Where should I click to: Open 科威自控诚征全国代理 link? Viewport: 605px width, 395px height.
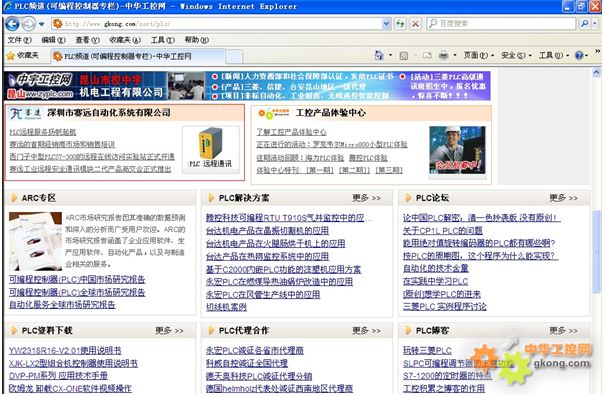pos(247,363)
